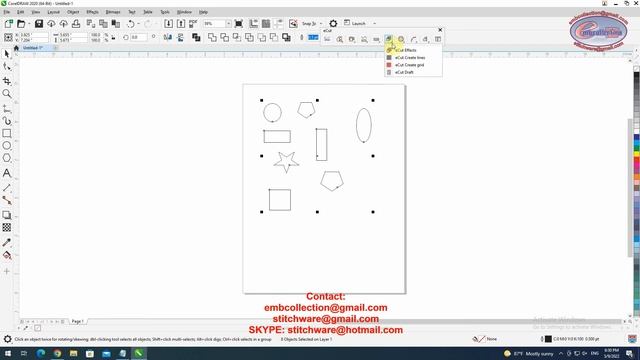Choose eCut Effects from the popup

(413, 50)
